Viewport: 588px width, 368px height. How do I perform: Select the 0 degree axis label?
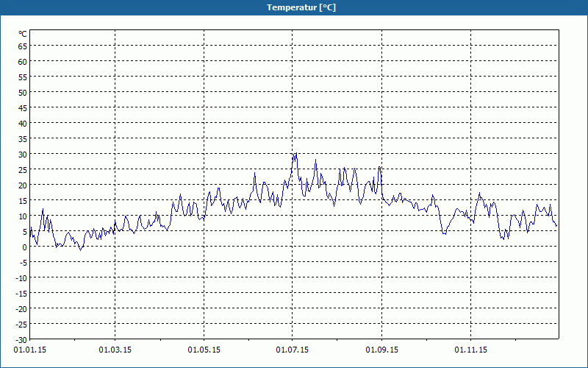[x=25, y=247]
